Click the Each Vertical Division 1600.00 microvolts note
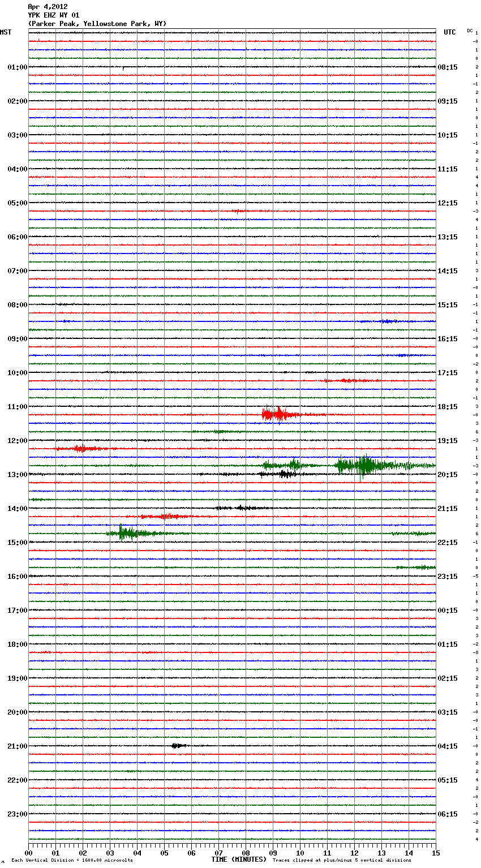 point(72,860)
